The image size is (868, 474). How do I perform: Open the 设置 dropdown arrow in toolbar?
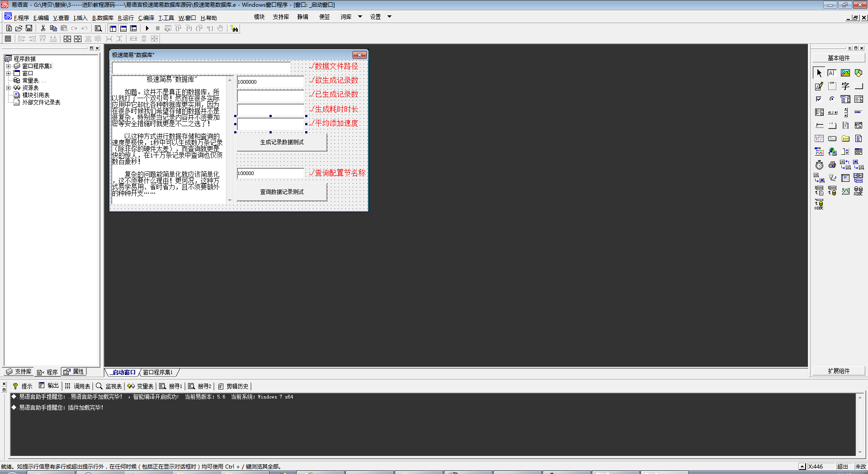point(389,17)
